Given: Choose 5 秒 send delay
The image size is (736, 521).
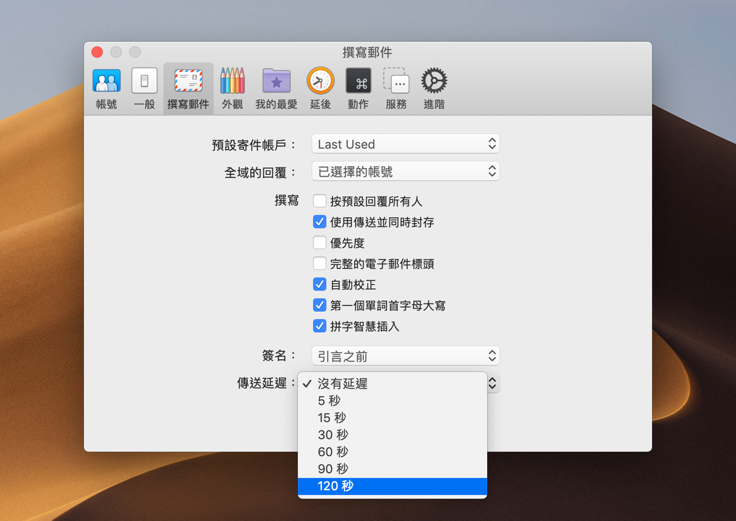Looking at the screenshot, I should click(x=392, y=400).
